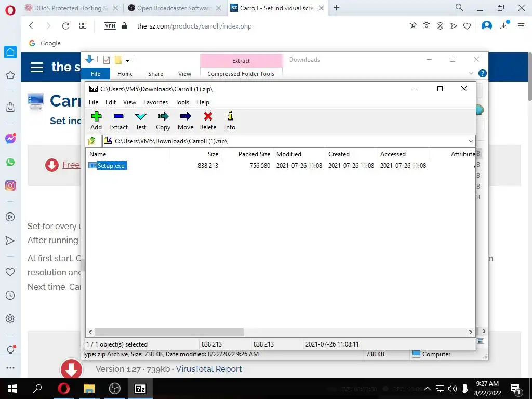The image size is (532, 399).
Task: Click the 7-Zip address path field
Action: tap(285, 141)
